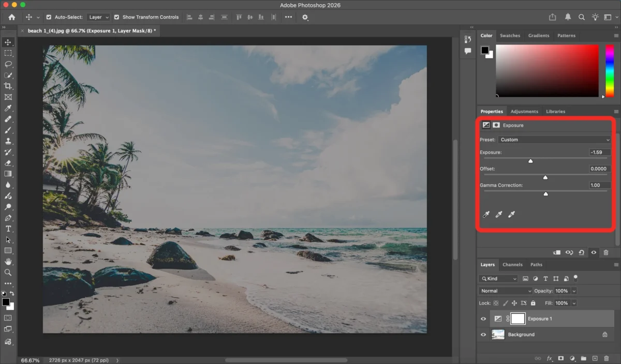Delete adjustment layer with trash icon
Viewport: 621px width, 364px height.
[606, 252]
